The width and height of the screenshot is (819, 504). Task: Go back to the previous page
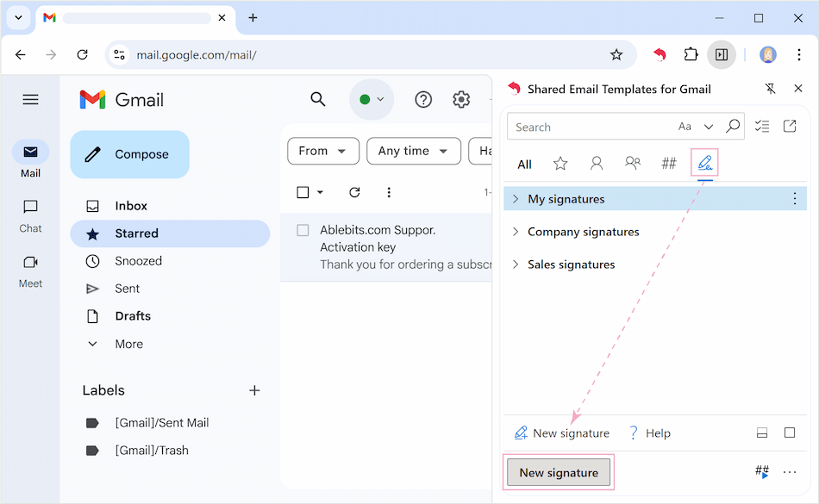(21, 54)
